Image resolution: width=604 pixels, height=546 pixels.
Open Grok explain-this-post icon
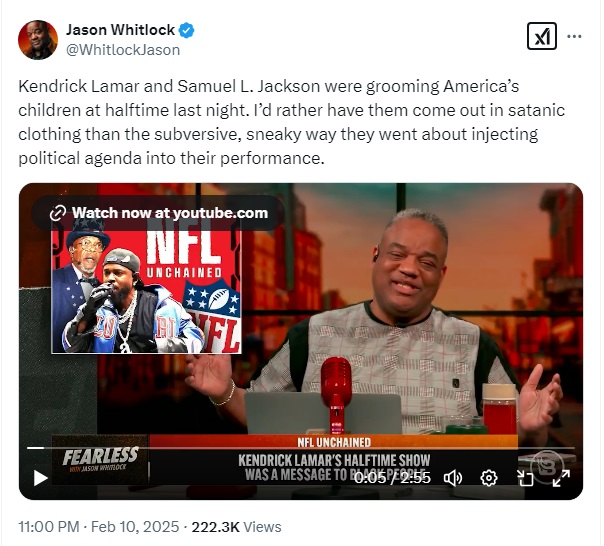pos(542,36)
